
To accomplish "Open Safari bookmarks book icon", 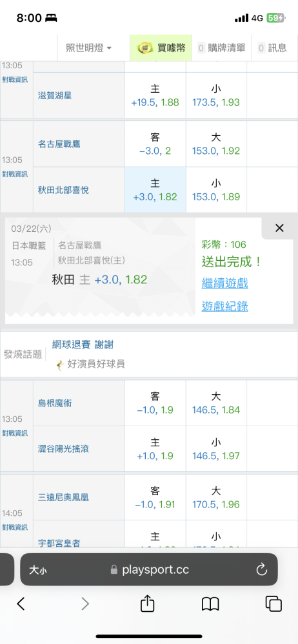I will 210,604.
